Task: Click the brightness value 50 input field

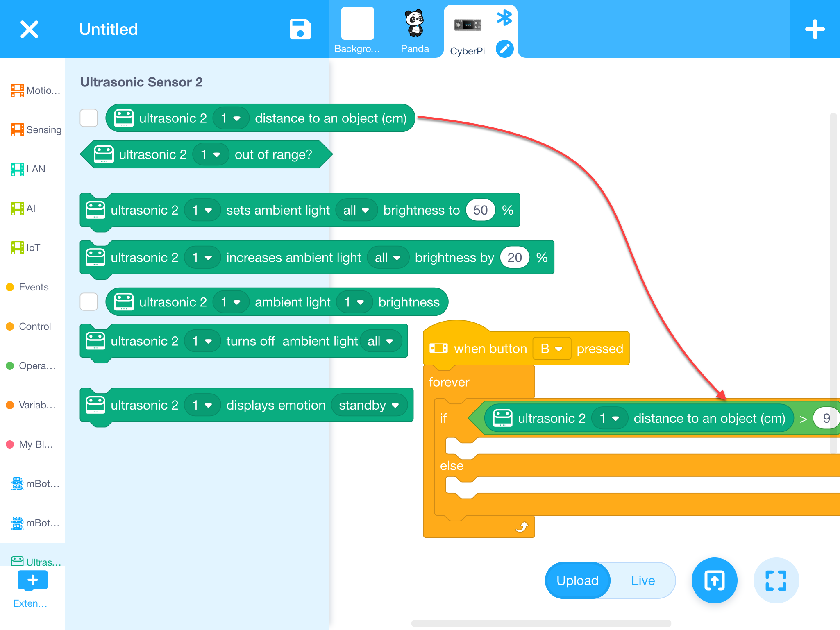Action: pos(480,210)
